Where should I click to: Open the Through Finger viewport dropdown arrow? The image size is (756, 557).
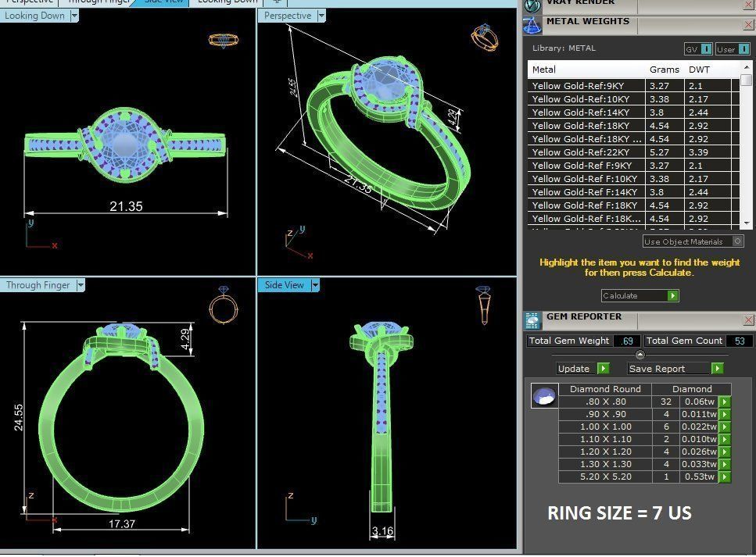pyautogui.click(x=81, y=285)
